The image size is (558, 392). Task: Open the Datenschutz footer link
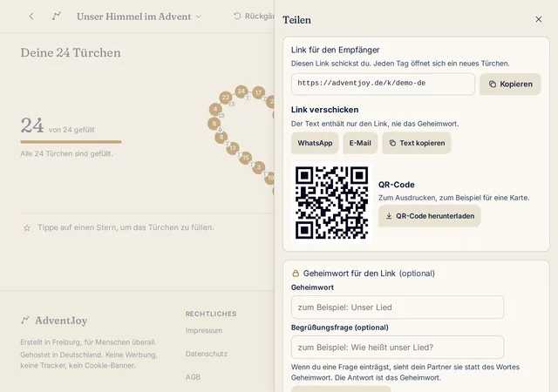pos(207,354)
